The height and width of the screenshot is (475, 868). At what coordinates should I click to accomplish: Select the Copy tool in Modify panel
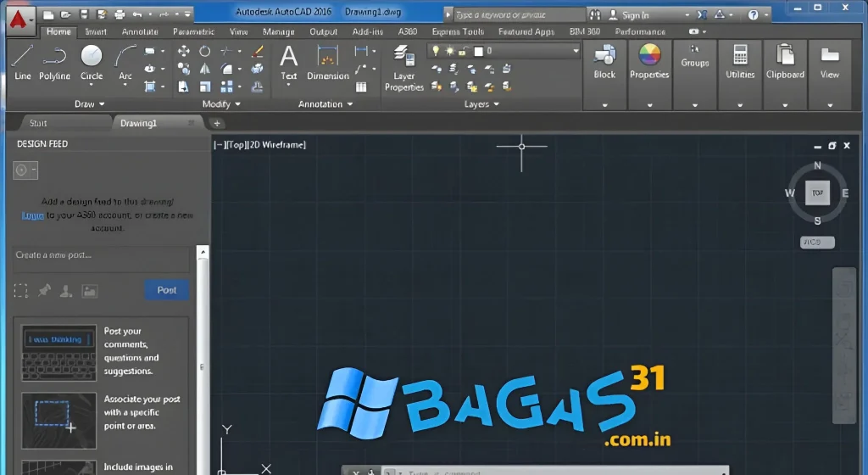coord(184,70)
